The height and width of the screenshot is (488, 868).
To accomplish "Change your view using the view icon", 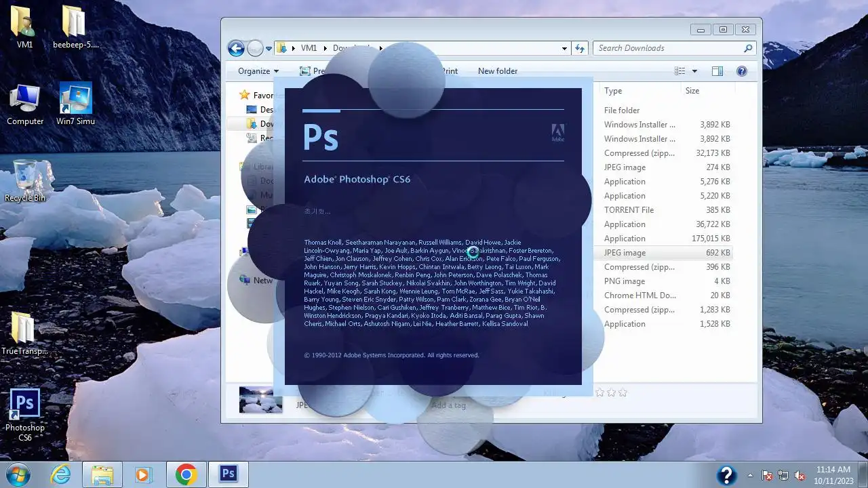I will (x=680, y=71).
